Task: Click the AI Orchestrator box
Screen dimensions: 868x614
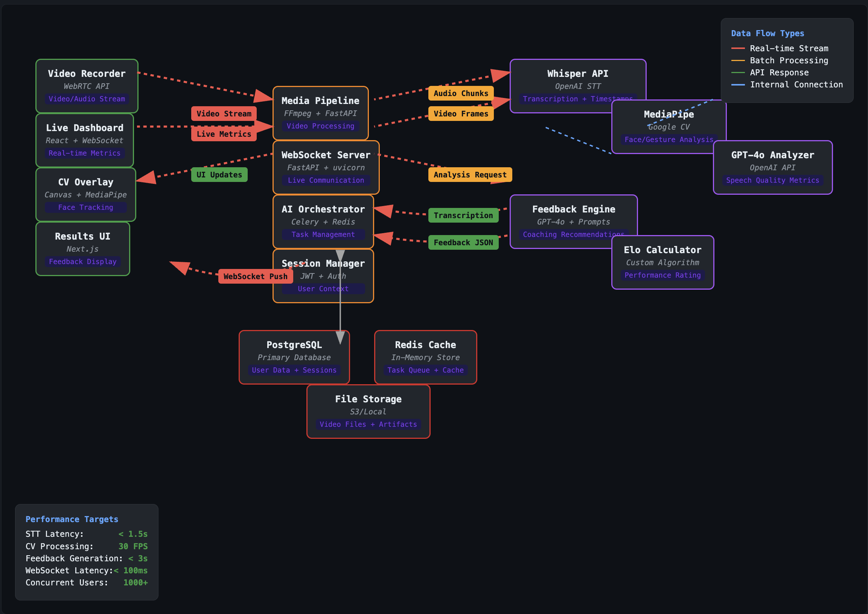Action: point(323,221)
